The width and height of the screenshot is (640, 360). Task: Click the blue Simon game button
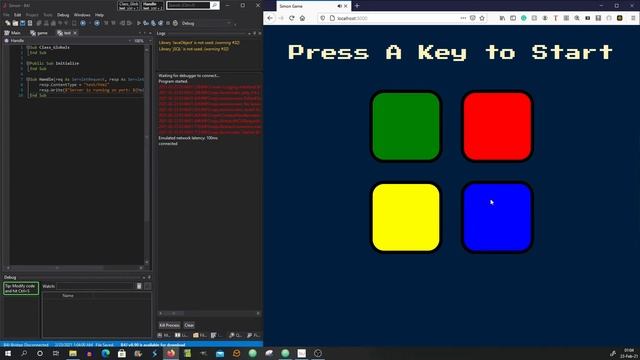(497, 217)
